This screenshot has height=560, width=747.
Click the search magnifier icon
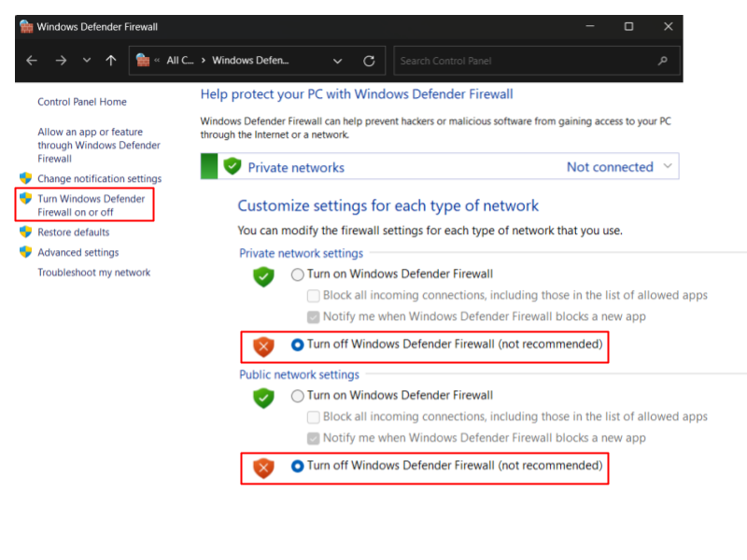point(663,61)
